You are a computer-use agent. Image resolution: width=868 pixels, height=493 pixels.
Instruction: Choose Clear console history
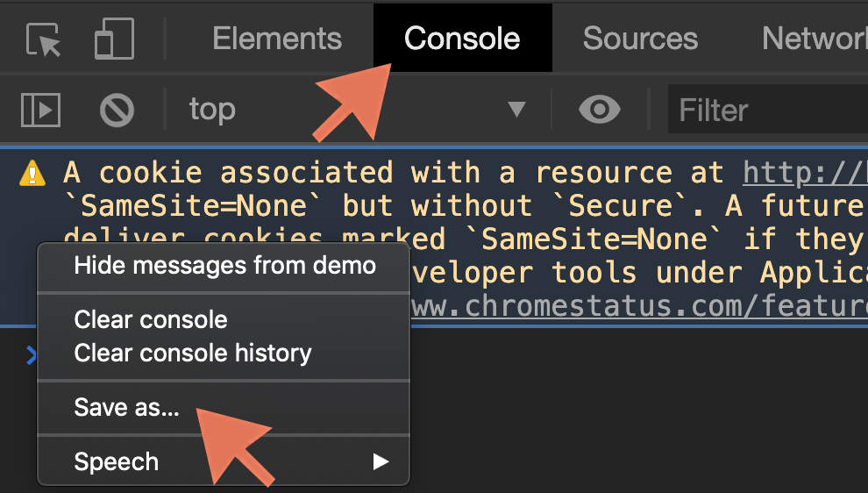[193, 353]
